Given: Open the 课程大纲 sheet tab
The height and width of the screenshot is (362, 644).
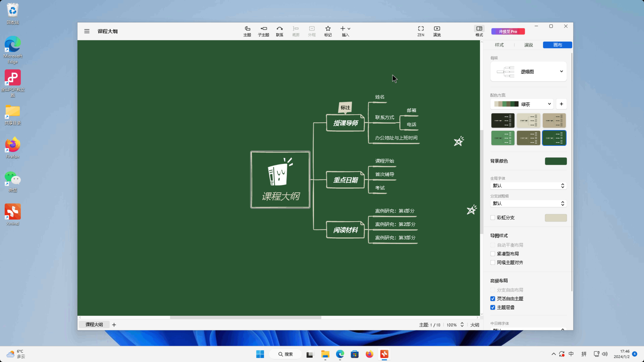Looking at the screenshot, I should tap(94, 325).
